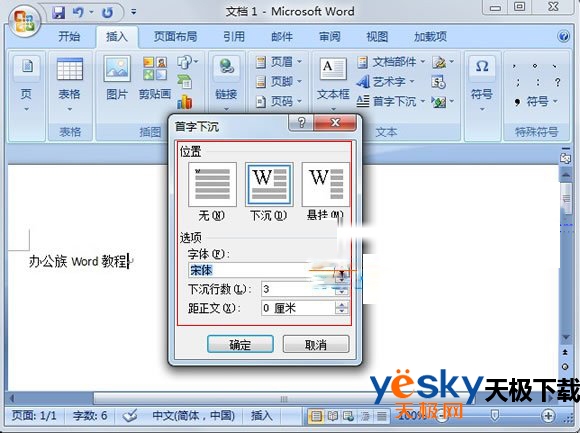The width and height of the screenshot is (580, 433).
Task: Insert a signature line icon
Action: click(443, 62)
